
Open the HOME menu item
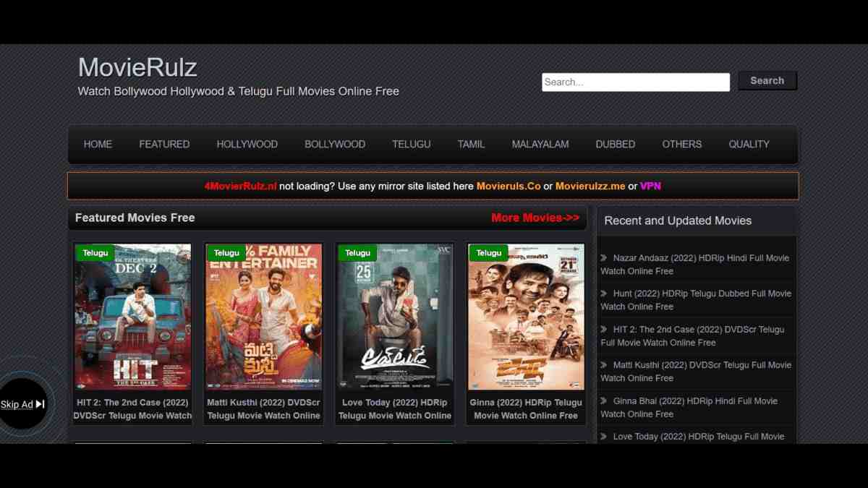click(98, 145)
